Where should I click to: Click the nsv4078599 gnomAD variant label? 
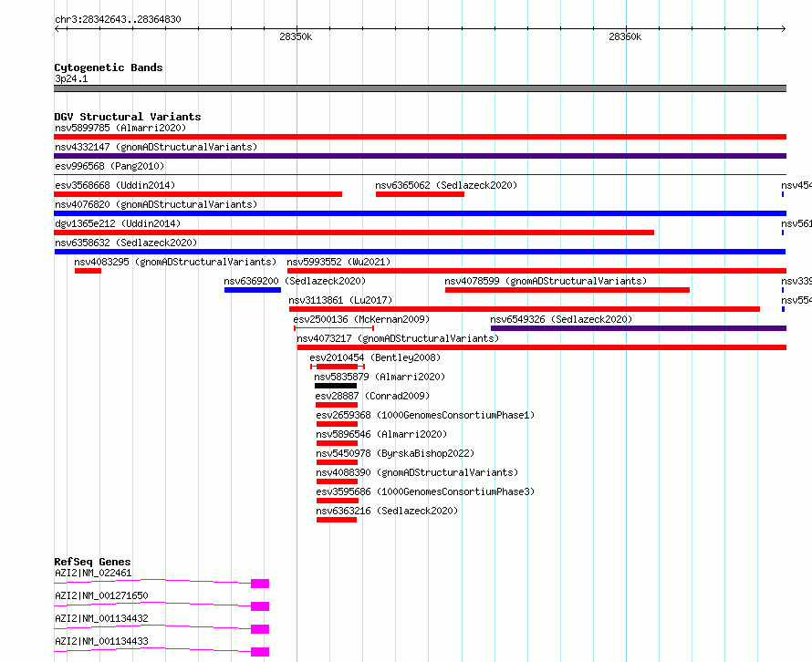[546, 281]
